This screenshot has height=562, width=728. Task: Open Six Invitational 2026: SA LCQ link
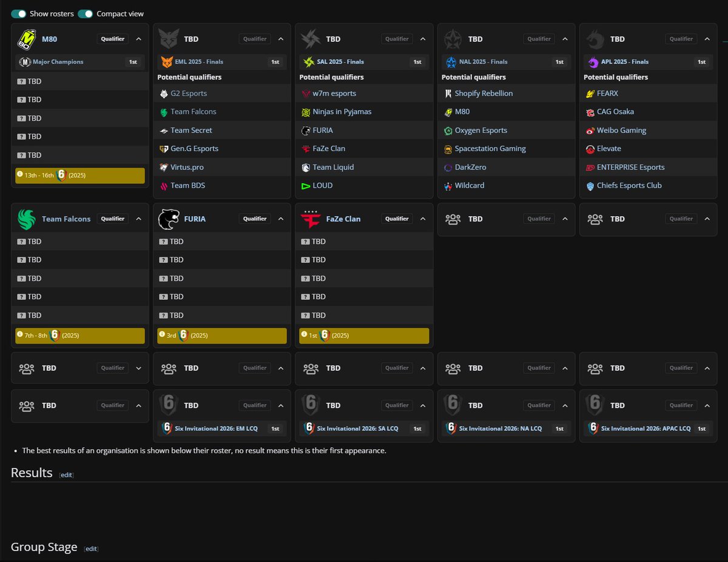pyautogui.click(x=357, y=428)
